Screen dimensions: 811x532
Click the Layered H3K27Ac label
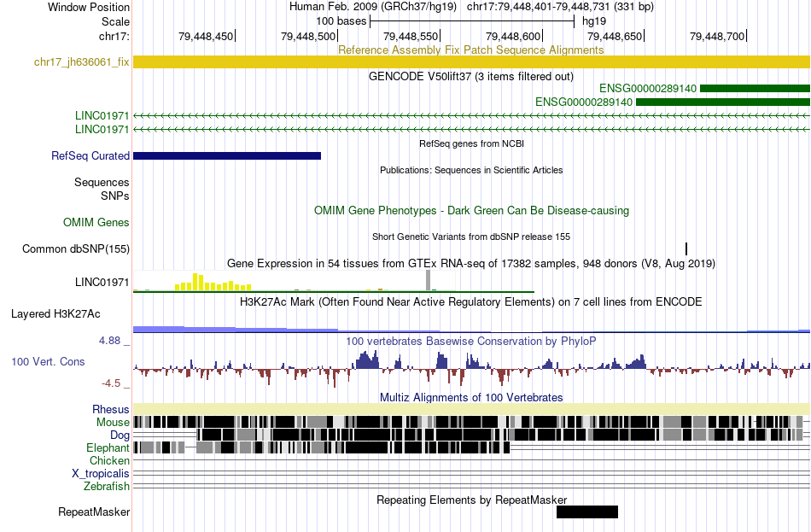(55, 314)
